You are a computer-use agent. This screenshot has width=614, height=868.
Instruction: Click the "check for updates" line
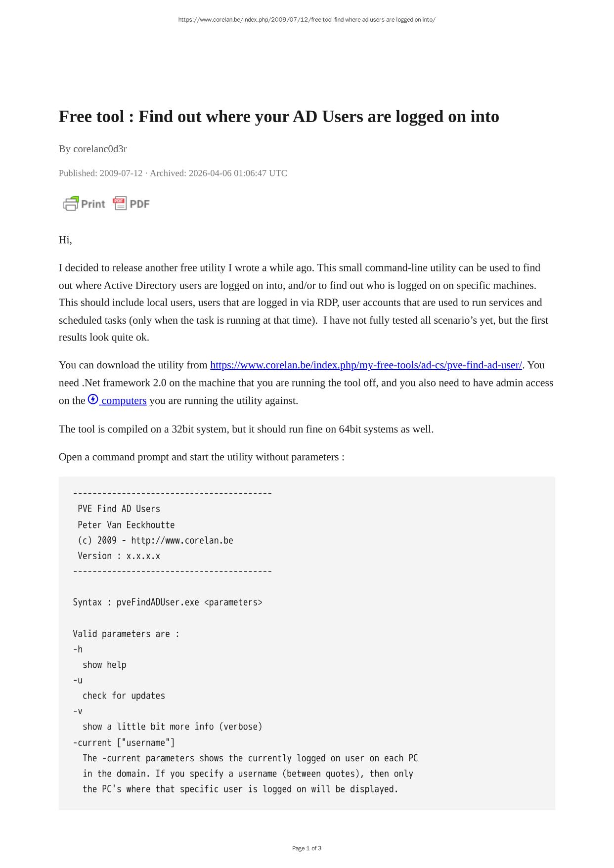[x=124, y=695]
